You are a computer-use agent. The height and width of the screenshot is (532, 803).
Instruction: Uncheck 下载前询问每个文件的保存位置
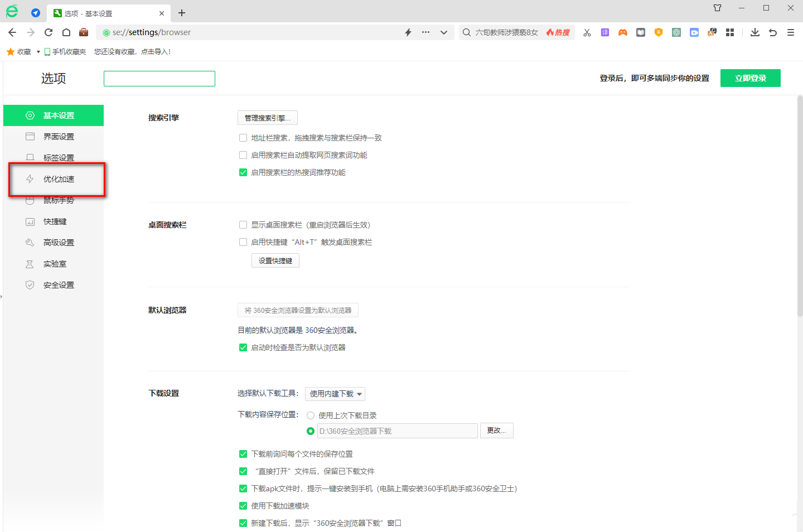point(243,454)
